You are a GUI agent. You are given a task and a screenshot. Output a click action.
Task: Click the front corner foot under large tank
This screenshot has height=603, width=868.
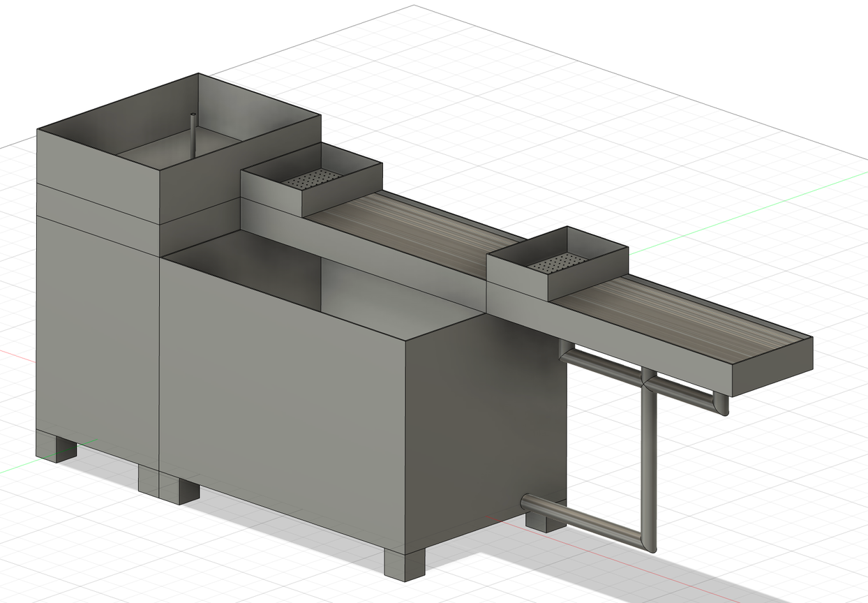(404, 564)
